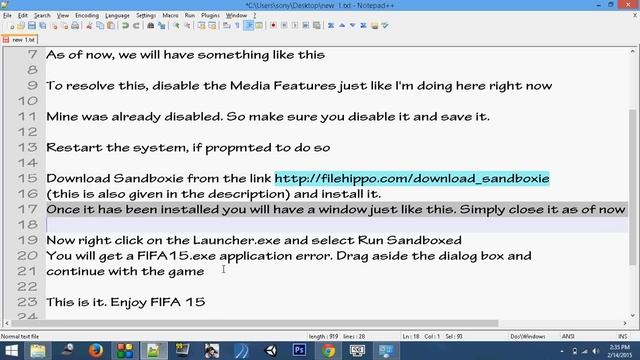
Task: Click the Zoom Out toolbar icon
Action: pyautogui.click(x=187, y=26)
